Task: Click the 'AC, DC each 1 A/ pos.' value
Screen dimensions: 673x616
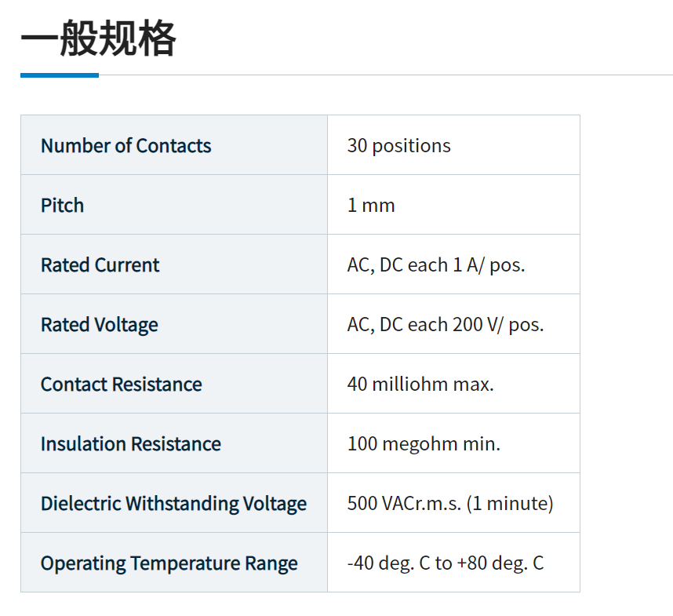Action: [436, 265]
